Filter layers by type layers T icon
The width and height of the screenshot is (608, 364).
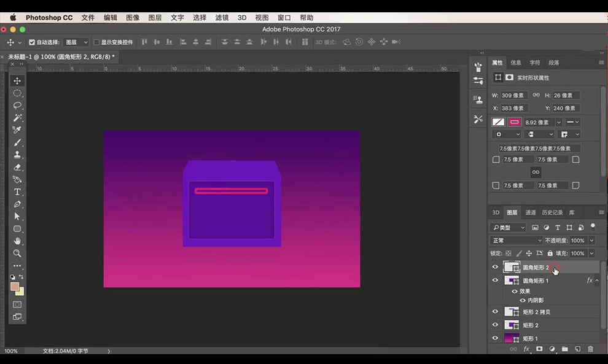[x=558, y=228]
